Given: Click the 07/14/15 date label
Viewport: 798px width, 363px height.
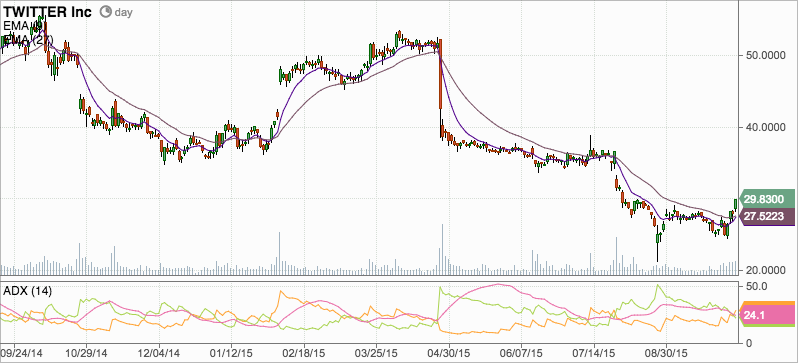Looking at the screenshot, I should coord(593,352).
